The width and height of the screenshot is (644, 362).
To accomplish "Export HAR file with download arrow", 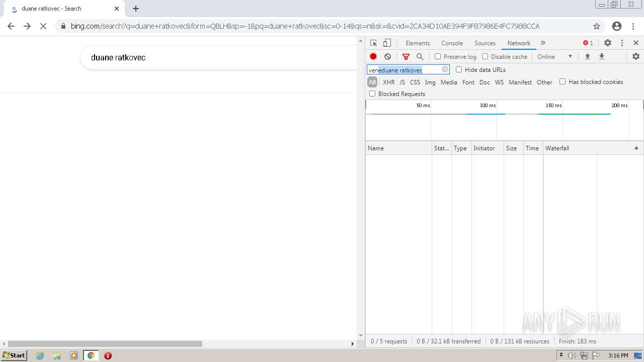I will [x=601, y=57].
